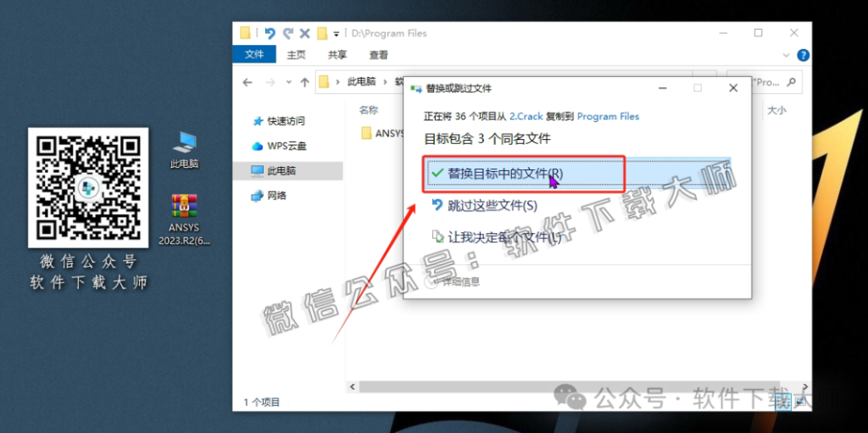Click the new folder icon in title bar
This screenshot has height=433, width=868.
pyautogui.click(x=322, y=33)
